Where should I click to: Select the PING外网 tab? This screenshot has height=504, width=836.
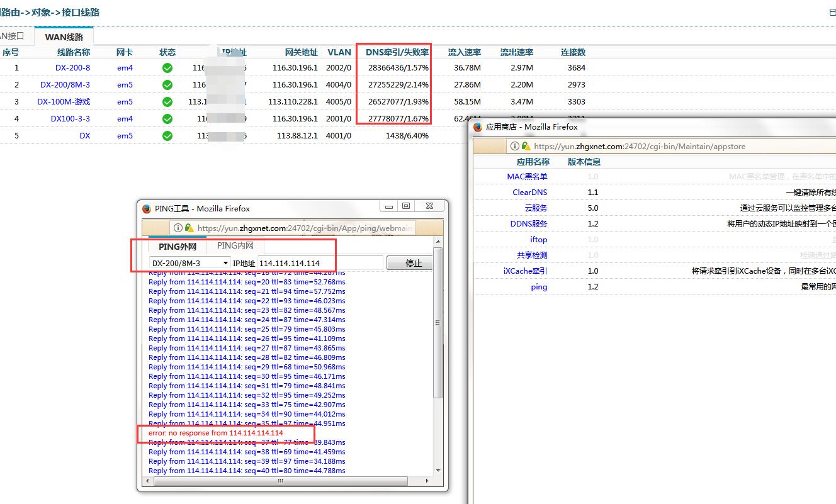(178, 247)
